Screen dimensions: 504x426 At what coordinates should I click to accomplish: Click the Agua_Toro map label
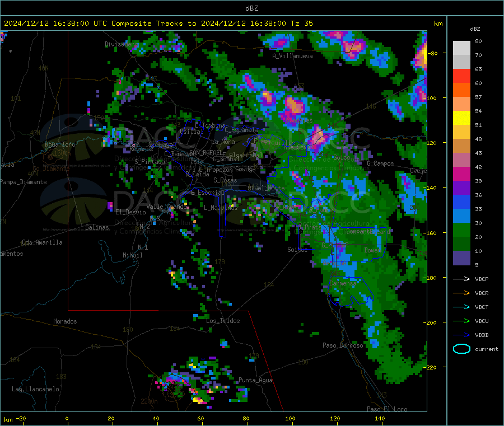pyautogui.click(x=60, y=144)
